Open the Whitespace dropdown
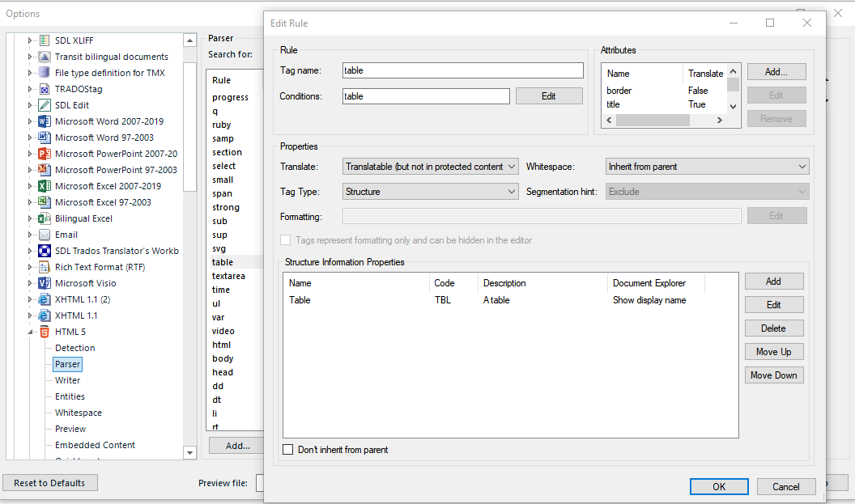855x504 pixels. click(707, 167)
